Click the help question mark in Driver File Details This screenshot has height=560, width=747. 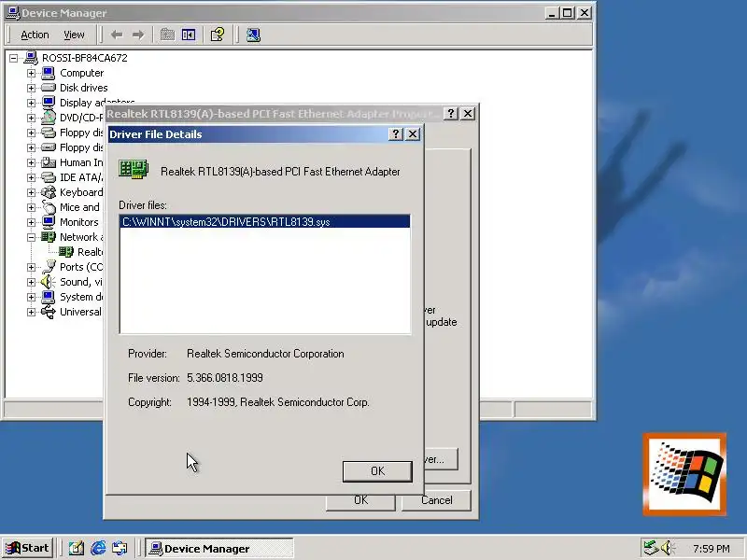click(395, 134)
